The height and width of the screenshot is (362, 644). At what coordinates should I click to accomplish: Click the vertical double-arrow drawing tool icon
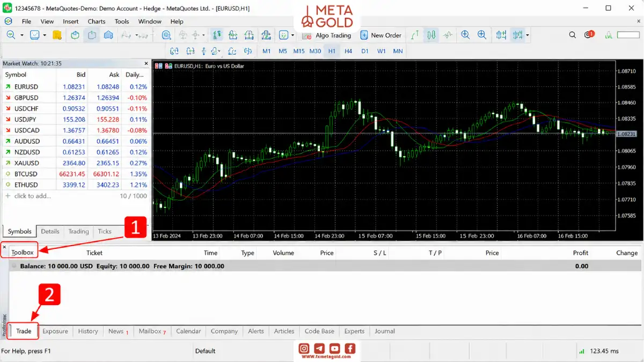click(x=204, y=51)
